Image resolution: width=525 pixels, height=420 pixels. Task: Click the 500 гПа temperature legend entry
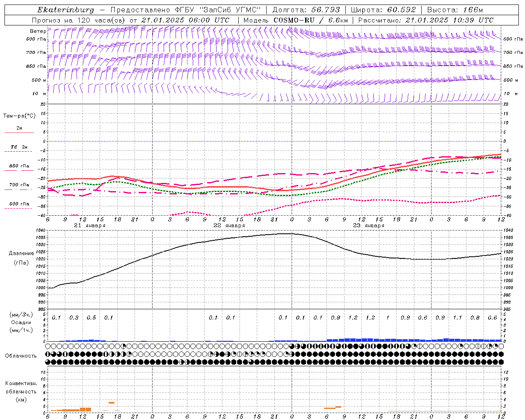19,204
